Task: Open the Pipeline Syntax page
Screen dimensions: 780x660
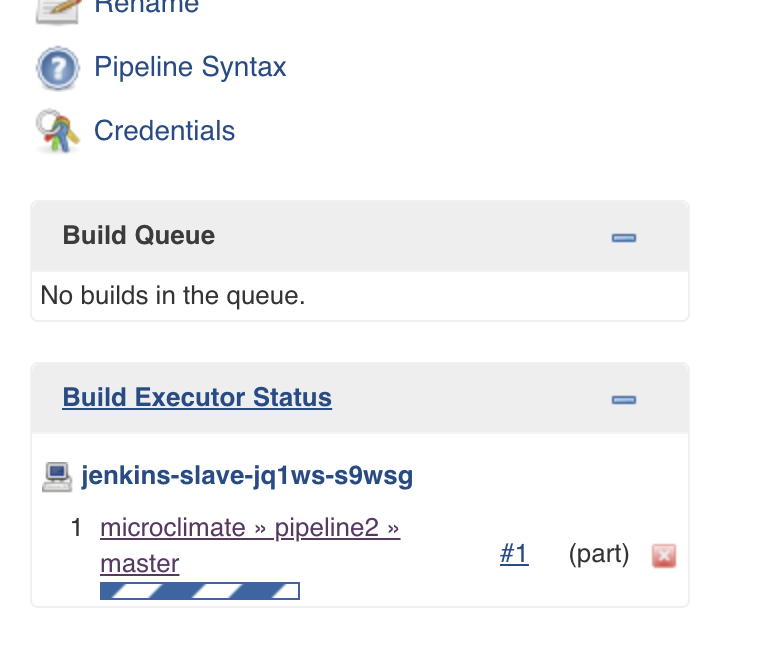Action: 190,67
